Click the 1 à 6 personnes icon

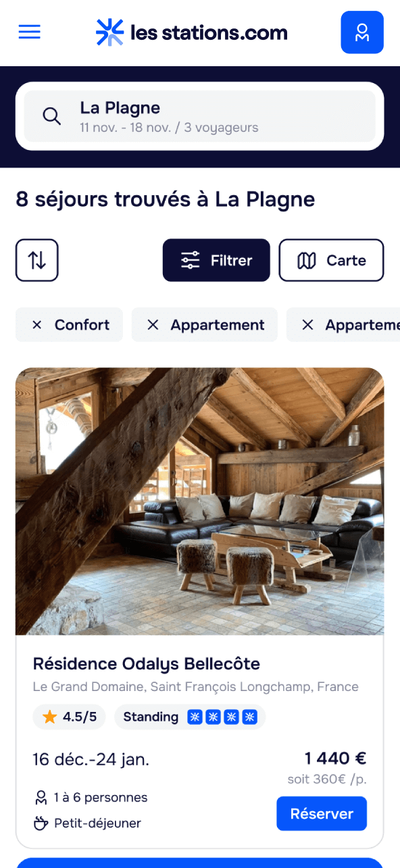click(41, 798)
